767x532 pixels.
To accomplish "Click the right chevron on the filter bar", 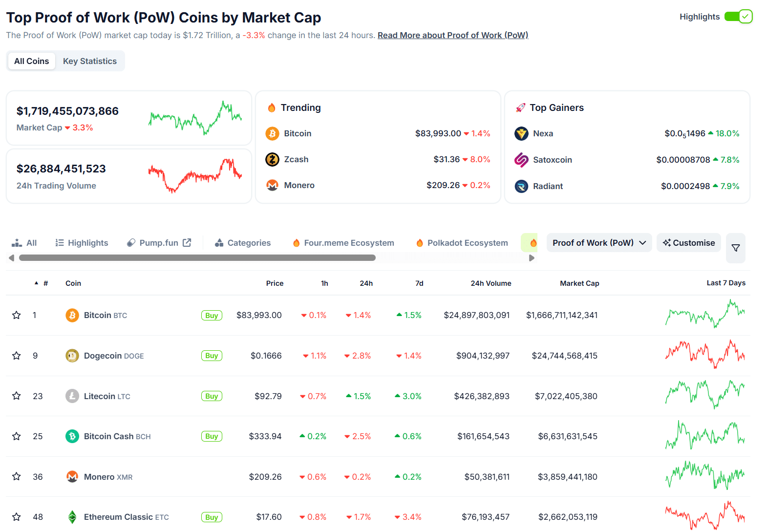I will (x=532, y=257).
